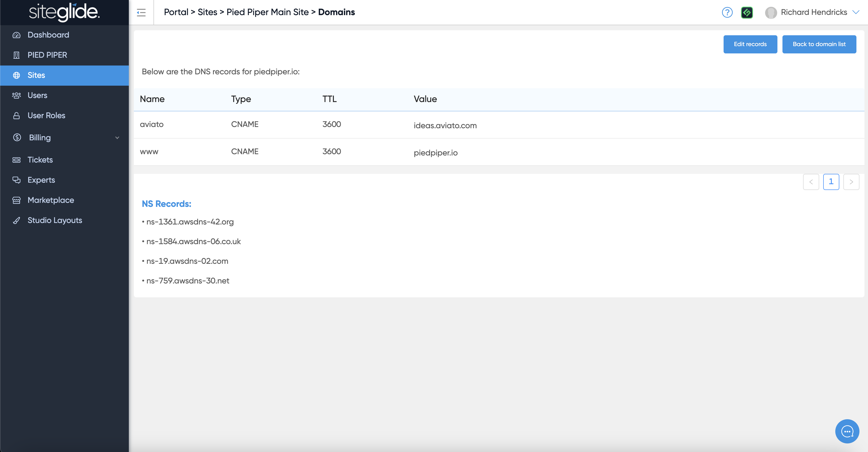
Task: Click the Tickets icon in sidebar
Action: [x=17, y=160]
